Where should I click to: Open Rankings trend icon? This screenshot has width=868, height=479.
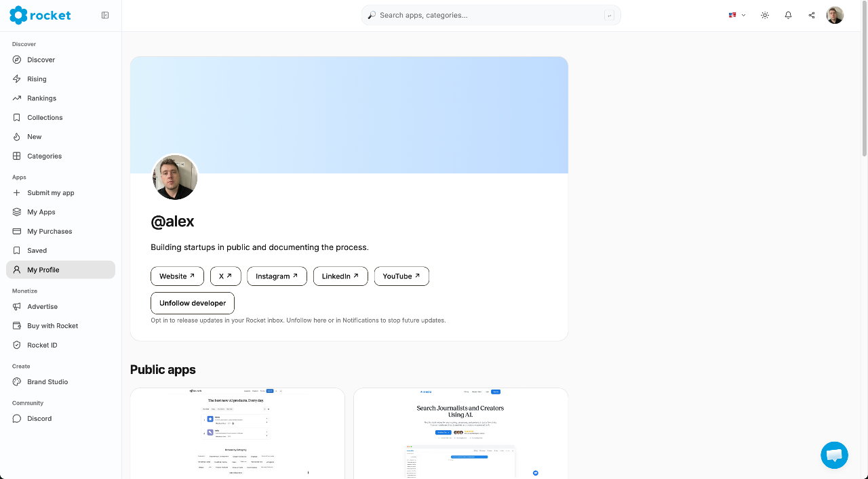point(17,98)
